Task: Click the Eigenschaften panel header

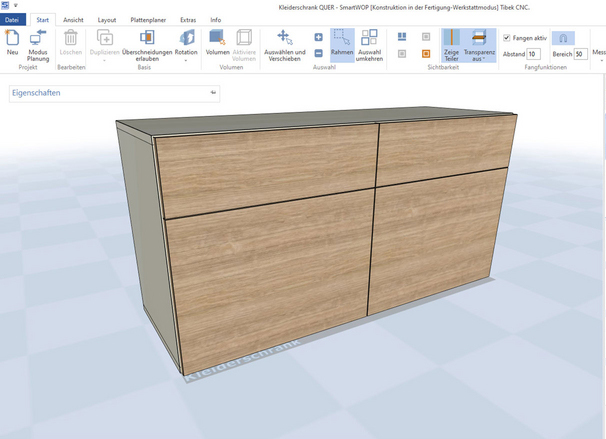Action: click(x=114, y=94)
